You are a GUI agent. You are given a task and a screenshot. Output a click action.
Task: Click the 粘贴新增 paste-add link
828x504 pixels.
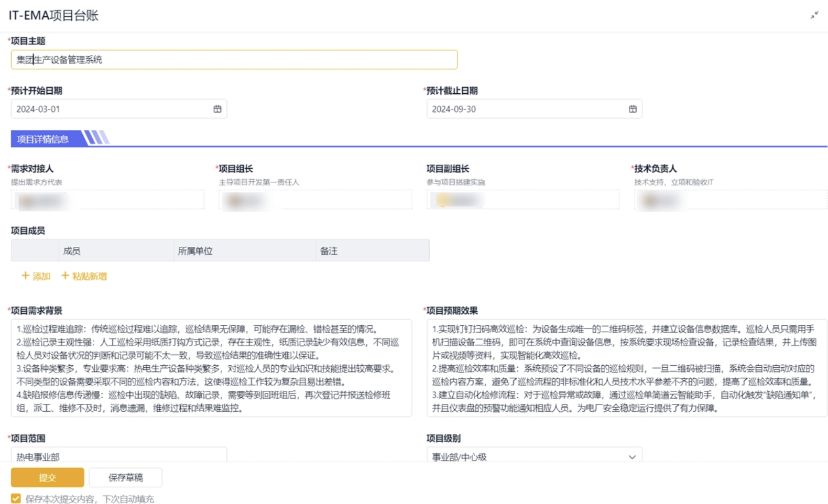(84, 276)
